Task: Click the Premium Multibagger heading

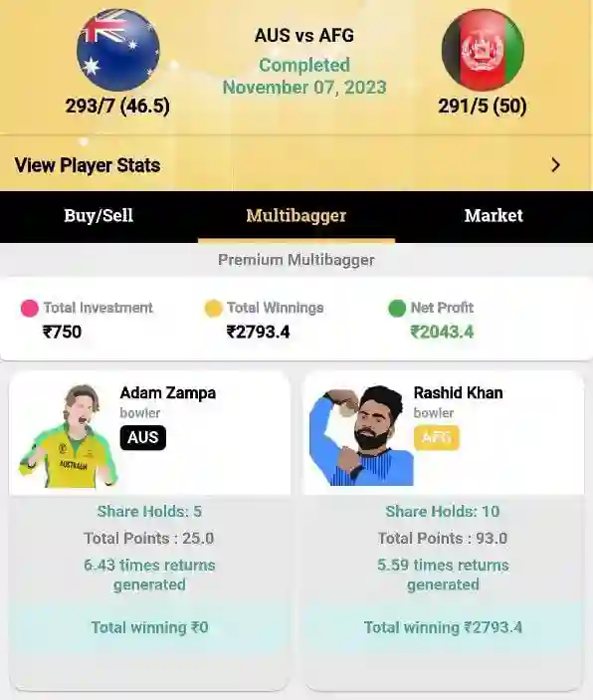Action: [296, 260]
